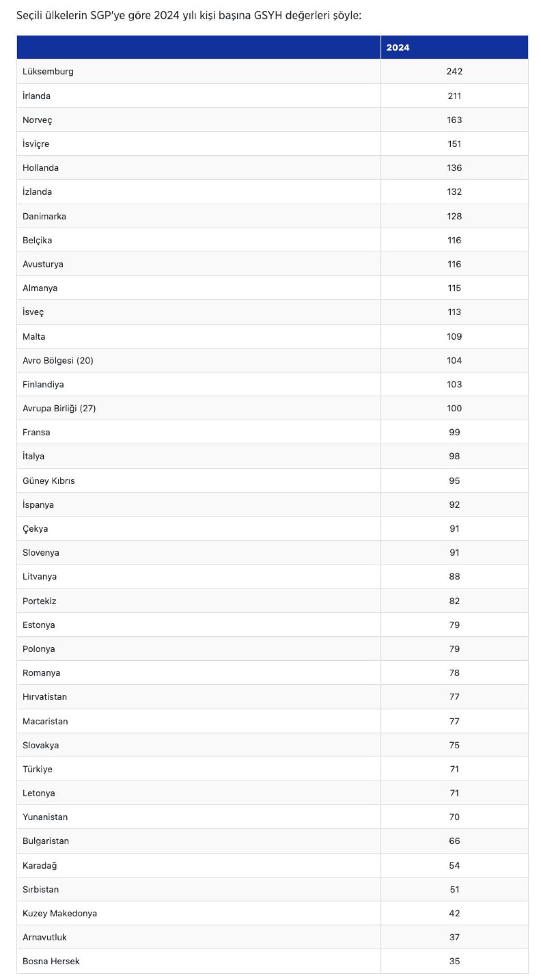
Task: Click the Lüksemburg country cell
Action: point(48,71)
